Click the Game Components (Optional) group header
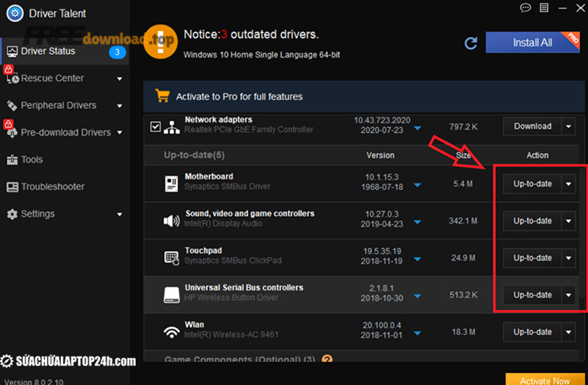The image size is (588, 385). [240, 359]
